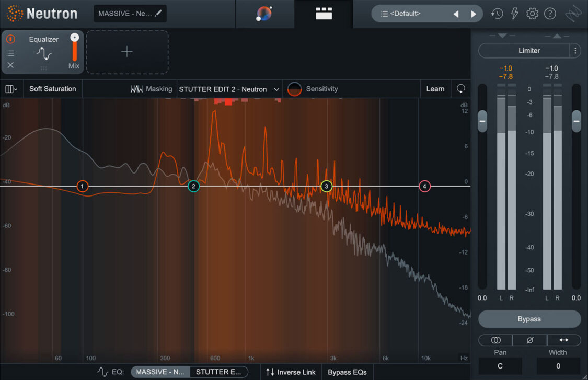588x380 pixels.
Task: Click the lightning bolt Assistant icon
Action: point(514,13)
